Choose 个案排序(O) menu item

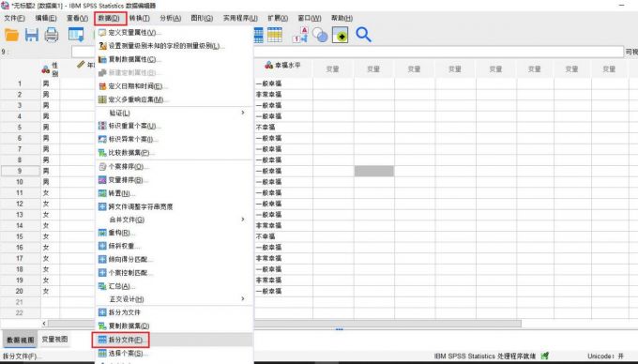click(x=175, y=167)
